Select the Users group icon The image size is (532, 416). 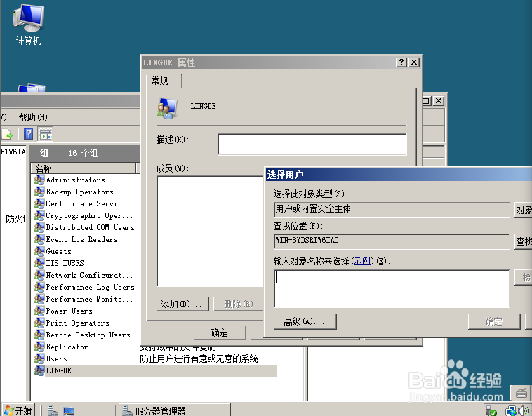coord(39,358)
